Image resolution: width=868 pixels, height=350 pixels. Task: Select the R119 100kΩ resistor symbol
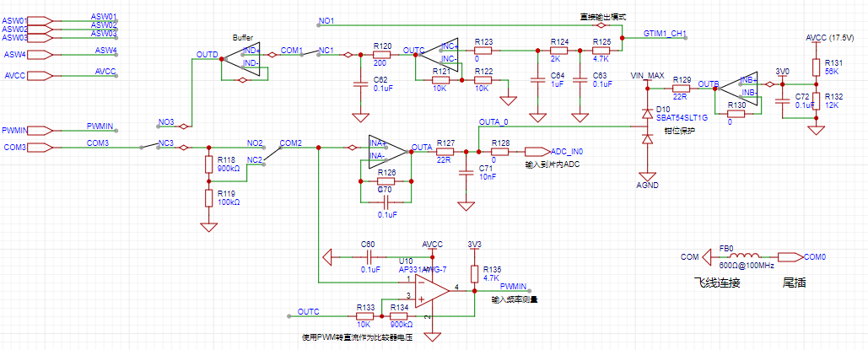[x=208, y=197]
